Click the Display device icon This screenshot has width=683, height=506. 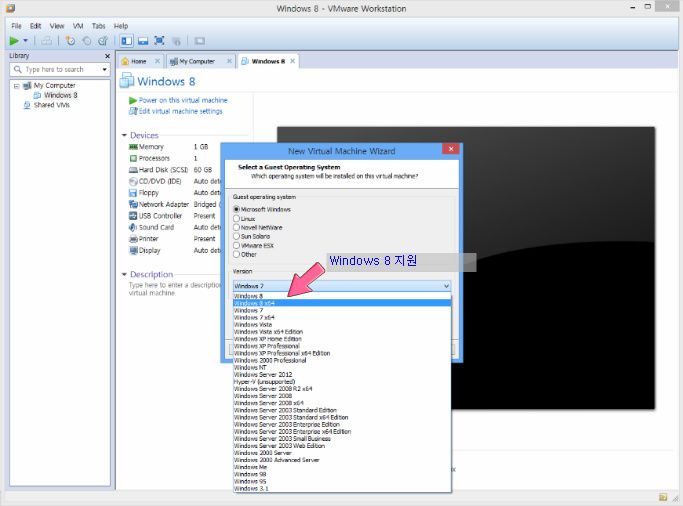pyautogui.click(x=133, y=250)
